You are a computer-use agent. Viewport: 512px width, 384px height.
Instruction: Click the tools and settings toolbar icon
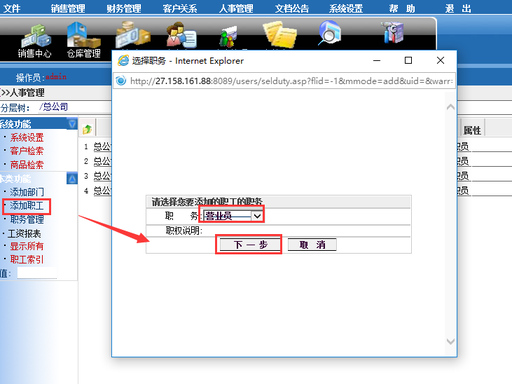pos(393,32)
